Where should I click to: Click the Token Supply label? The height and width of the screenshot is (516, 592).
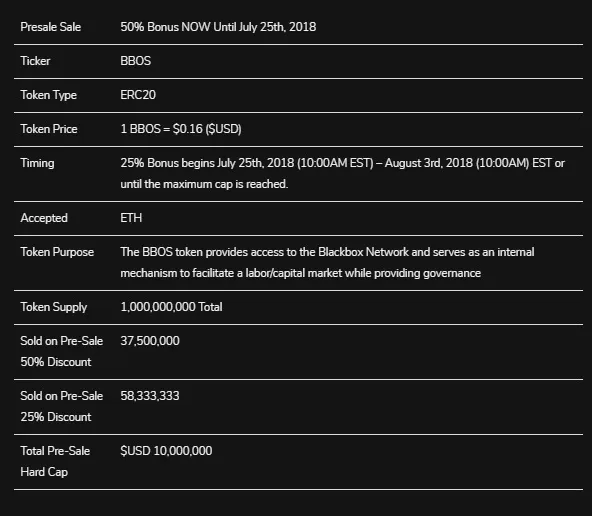[x=54, y=307]
